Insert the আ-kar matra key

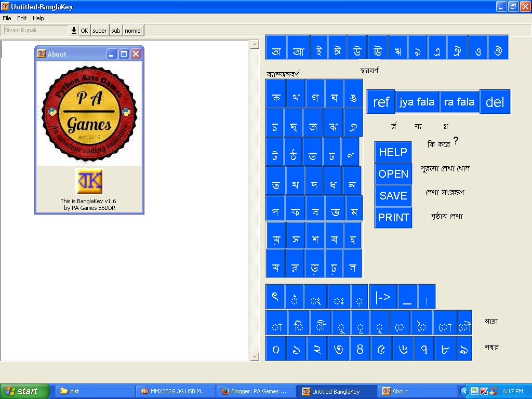tap(276, 322)
